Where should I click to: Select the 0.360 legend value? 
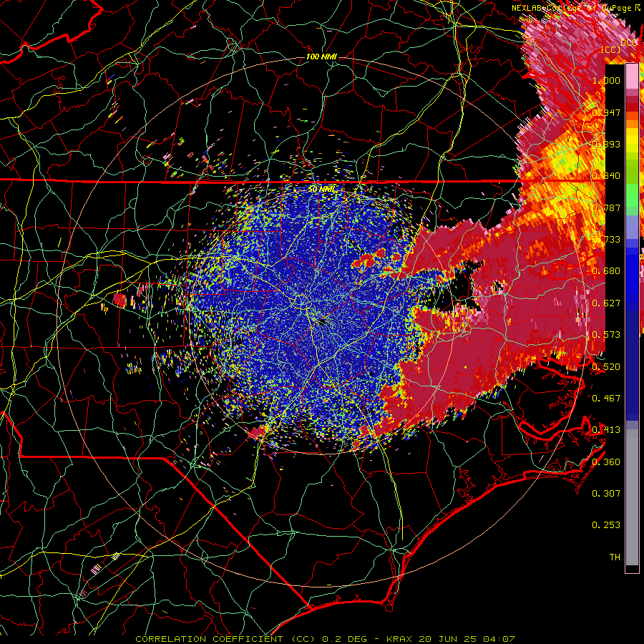[x=606, y=462]
